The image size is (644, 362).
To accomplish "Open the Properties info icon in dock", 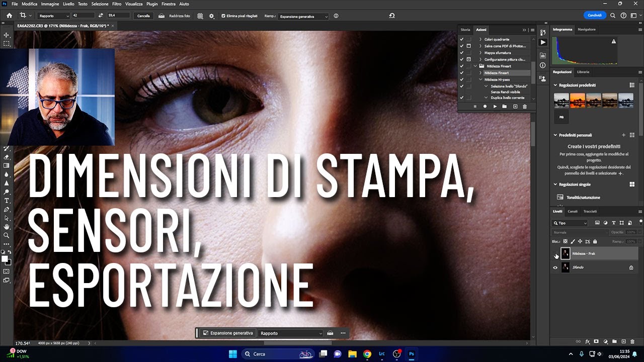I will (542, 65).
